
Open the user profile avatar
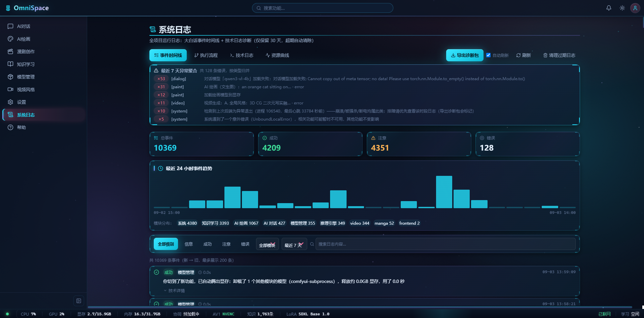pyautogui.click(x=635, y=8)
